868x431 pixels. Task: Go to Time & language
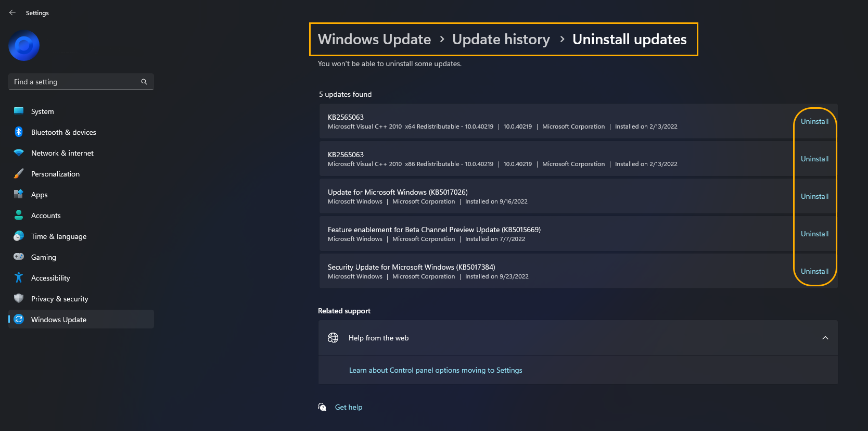pos(81,236)
